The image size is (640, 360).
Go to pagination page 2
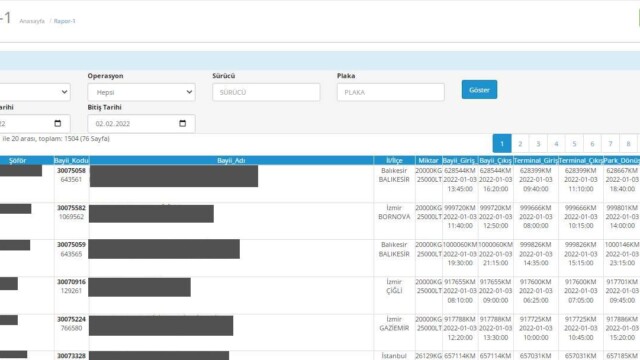tap(520, 144)
